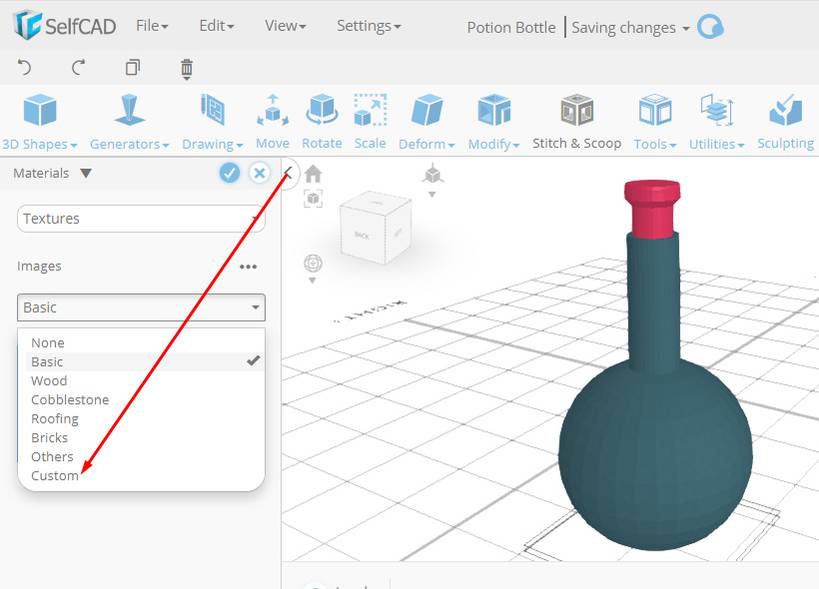The width and height of the screenshot is (819, 589).
Task: Open the Deform tool
Action: point(427,122)
